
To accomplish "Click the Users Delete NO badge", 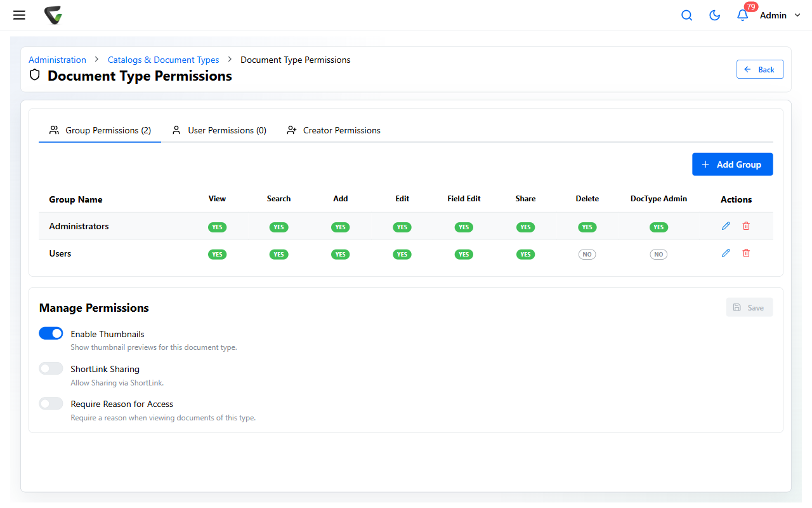I will coord(587,254).
